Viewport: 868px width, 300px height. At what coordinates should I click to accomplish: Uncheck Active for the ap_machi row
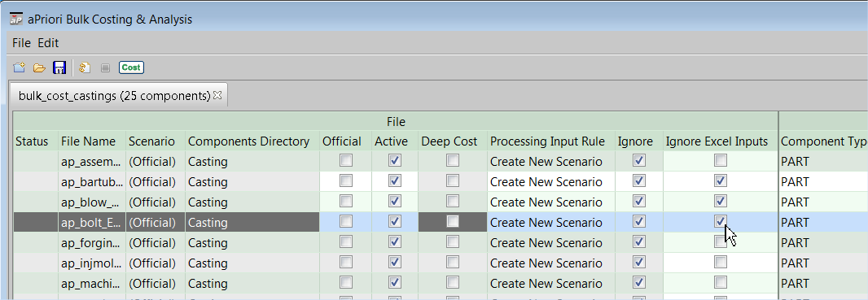395,282
